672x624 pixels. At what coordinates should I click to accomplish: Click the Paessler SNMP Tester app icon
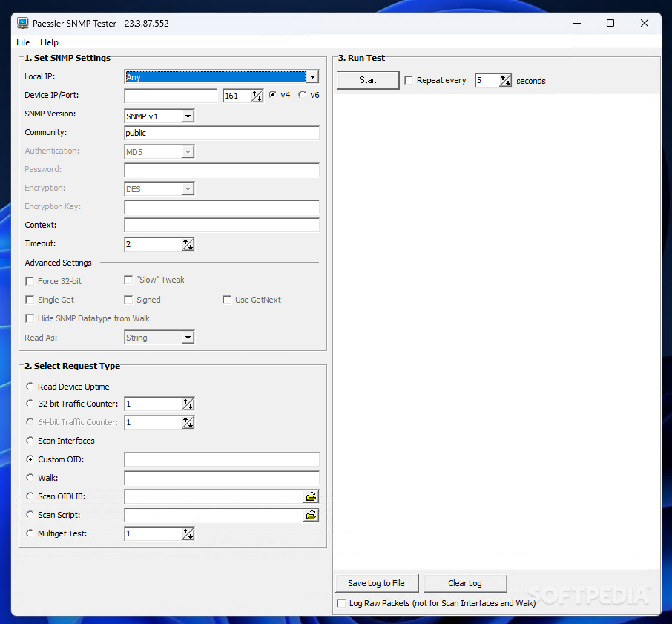click(x=23, y=23)
